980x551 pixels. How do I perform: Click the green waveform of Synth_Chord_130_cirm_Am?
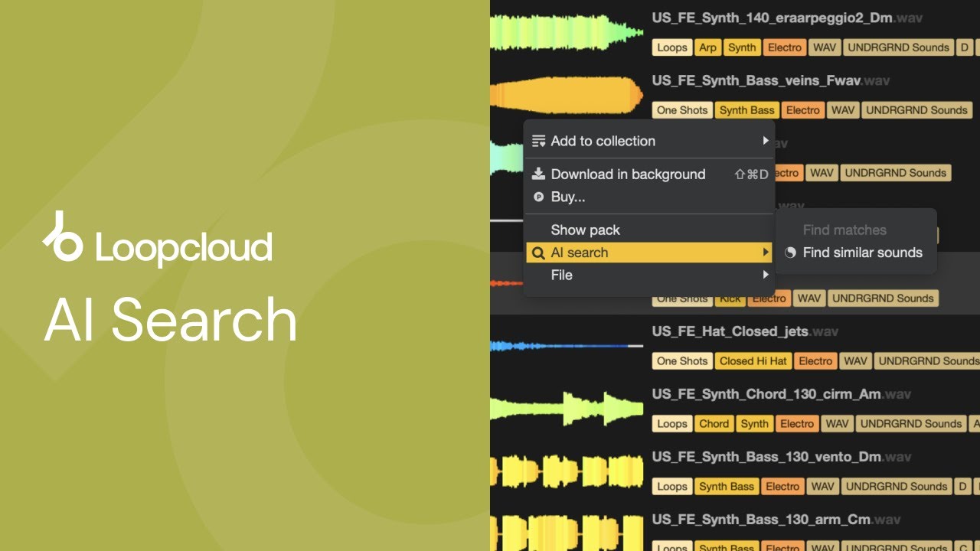pos(567,409)
